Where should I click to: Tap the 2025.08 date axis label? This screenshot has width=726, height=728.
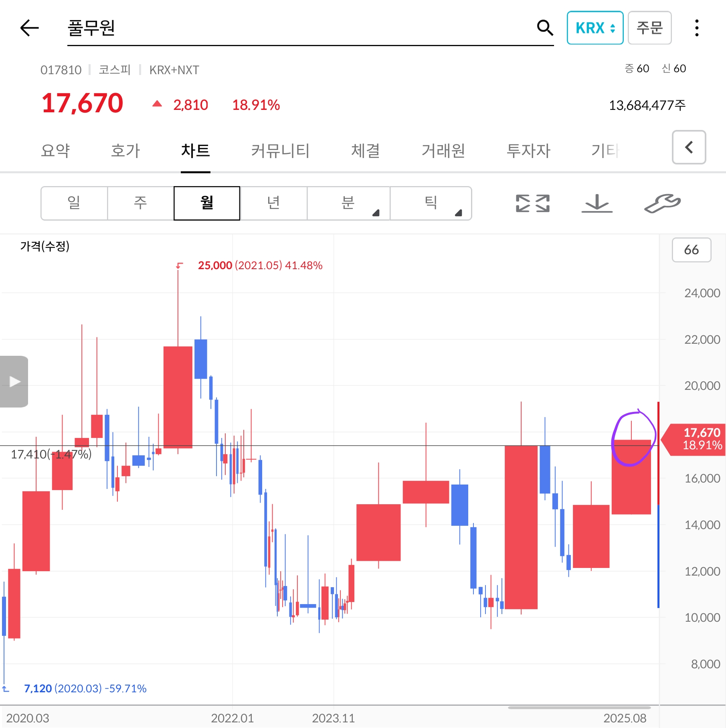click(625, 718)
